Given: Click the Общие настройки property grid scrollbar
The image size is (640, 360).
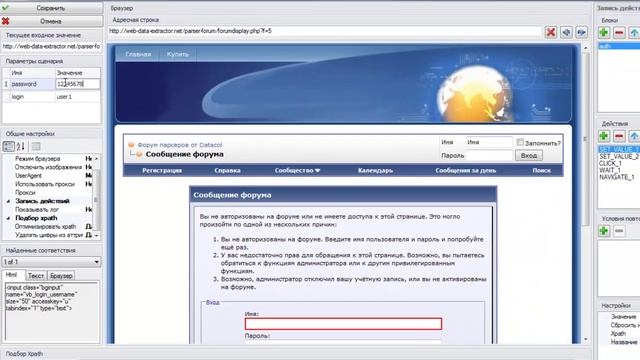Looking at the screenshot, I should (96, 197).
